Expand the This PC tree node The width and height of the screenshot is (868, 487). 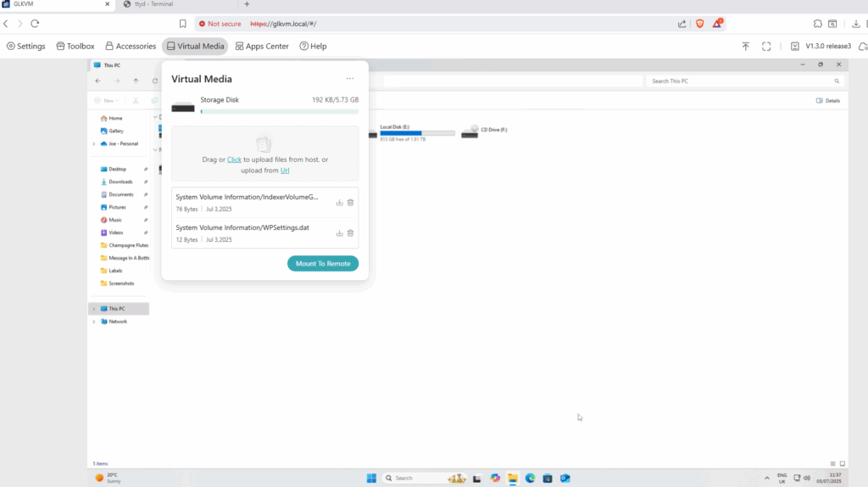coord(93,309)
